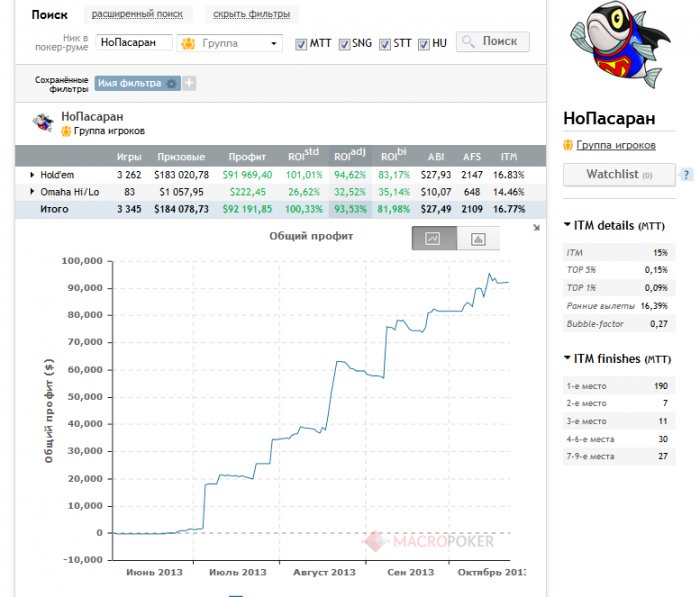Image resolution: width=700 pixels, height=597 pixels.
Task: Click Omaha Hi/Lo profit $222,45
Action: pyautogui.click(x=247, y=192)
